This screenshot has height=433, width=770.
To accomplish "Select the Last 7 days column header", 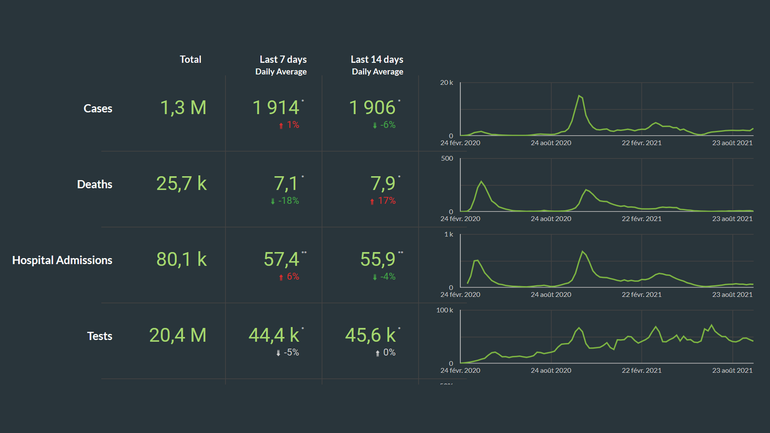I will click(x=282, y=60).
